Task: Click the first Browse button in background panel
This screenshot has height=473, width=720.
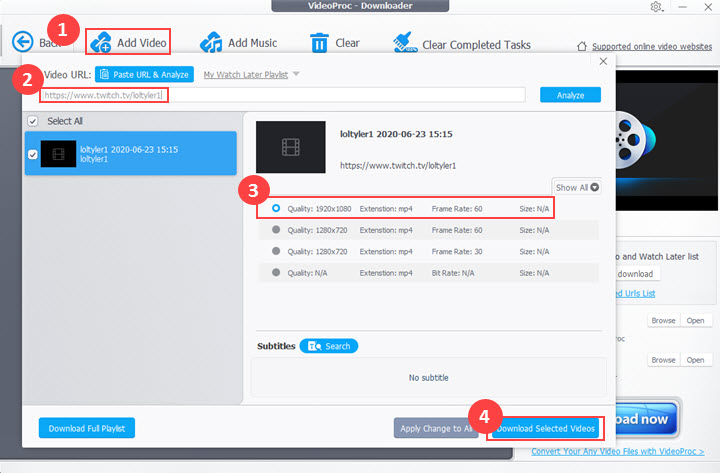Action: pyautogui.click(x=663, y=321)
